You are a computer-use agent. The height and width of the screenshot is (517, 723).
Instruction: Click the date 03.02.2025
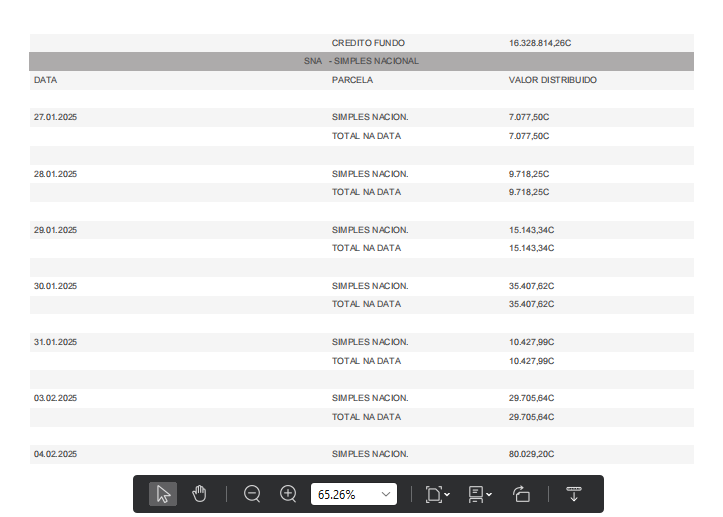point(55,398)
